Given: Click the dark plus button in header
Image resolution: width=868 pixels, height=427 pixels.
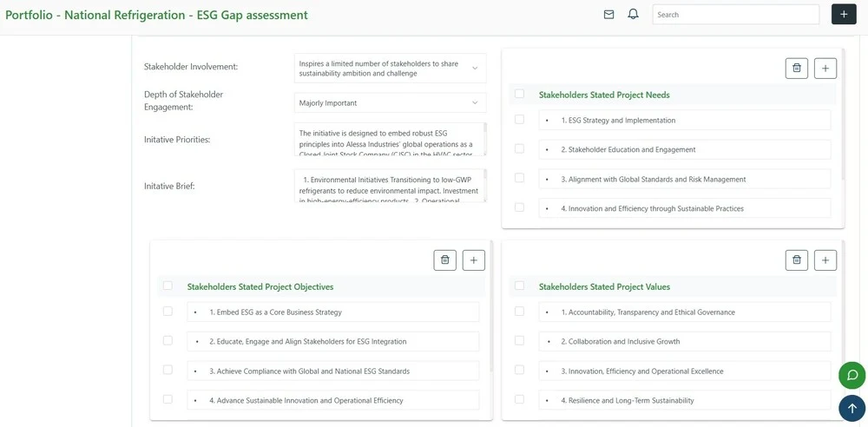Looking at the screenshot, I should click(843, 15).
